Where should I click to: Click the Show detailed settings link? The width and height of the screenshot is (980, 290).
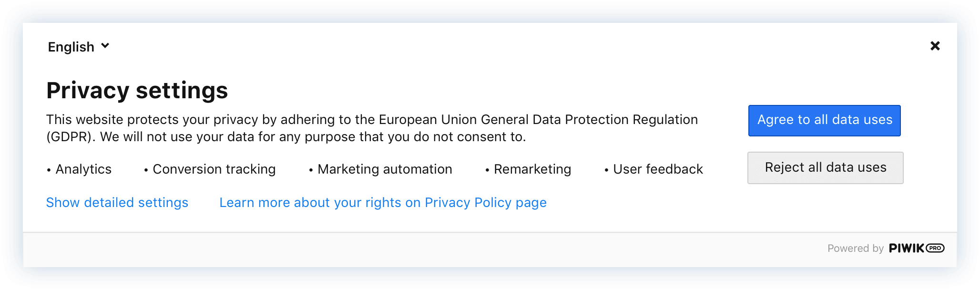[x=117, y=202]
